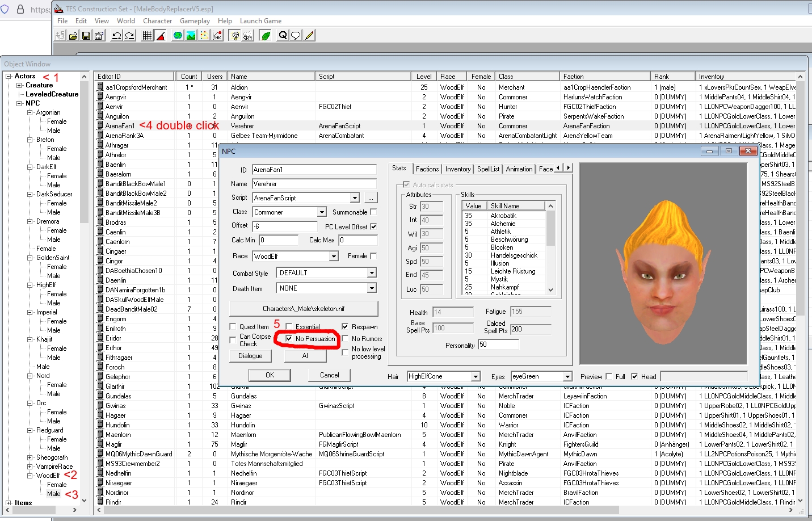Click the Personality value input field
The image size is (812, 521).
click(498, 344)
